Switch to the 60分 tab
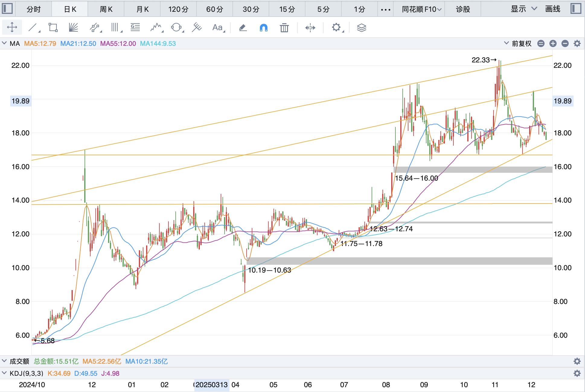This screenshot has width=585, height=392. click(215, 9)
